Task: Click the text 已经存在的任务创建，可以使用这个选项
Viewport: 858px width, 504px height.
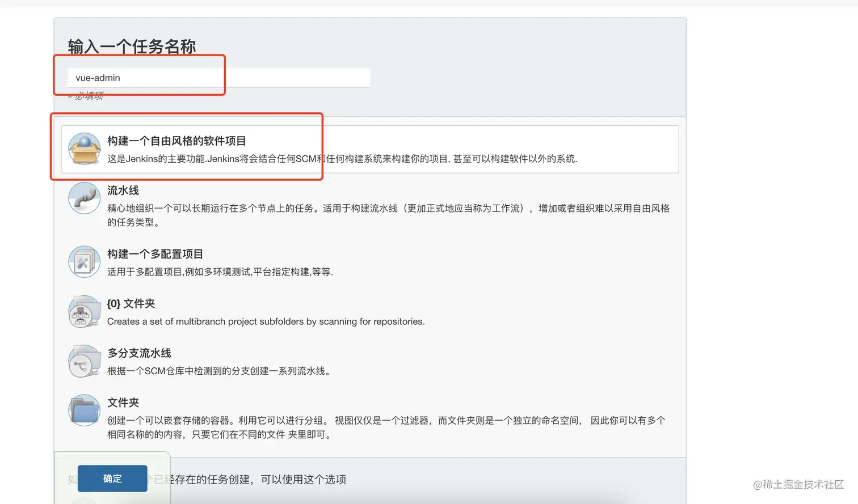Action: [250, 480]
